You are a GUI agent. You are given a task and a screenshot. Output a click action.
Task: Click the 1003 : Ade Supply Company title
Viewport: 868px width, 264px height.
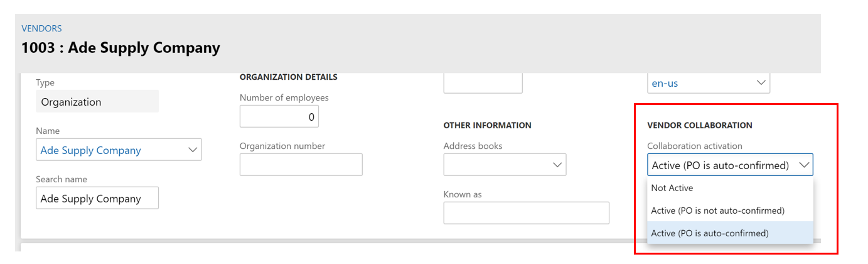(x=121, y=47)
